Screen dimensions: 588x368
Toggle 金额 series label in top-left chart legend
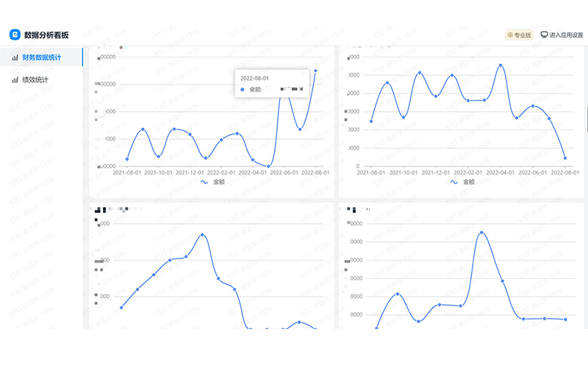[x=219, y=182]
